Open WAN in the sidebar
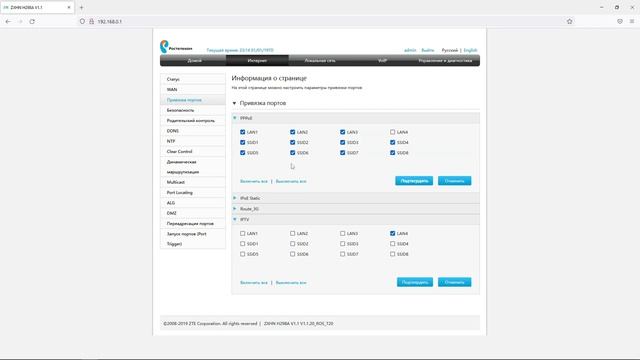The width and height of the screenshot is (640, 360). [x=193, y=89]
